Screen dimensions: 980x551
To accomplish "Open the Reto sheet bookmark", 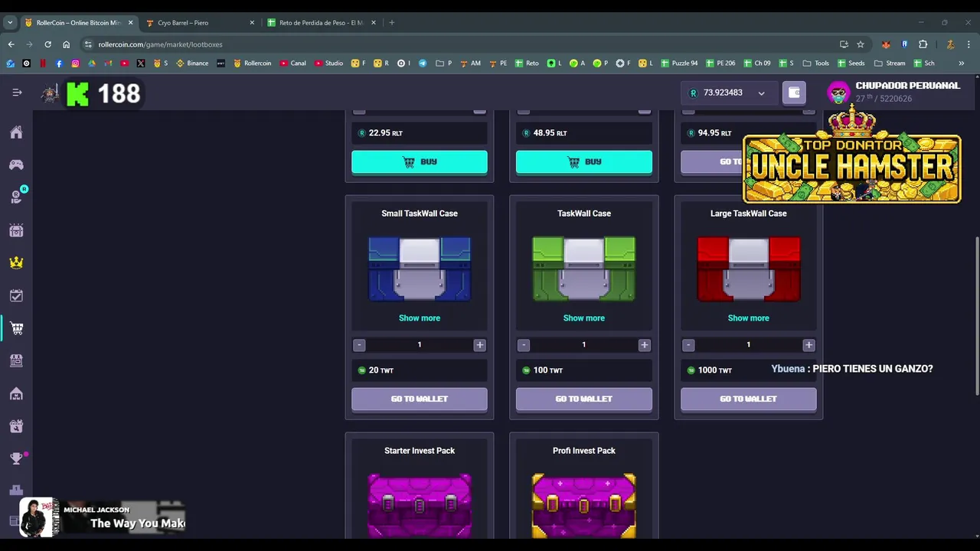I will pyautogui.click(x=527, y=64).
